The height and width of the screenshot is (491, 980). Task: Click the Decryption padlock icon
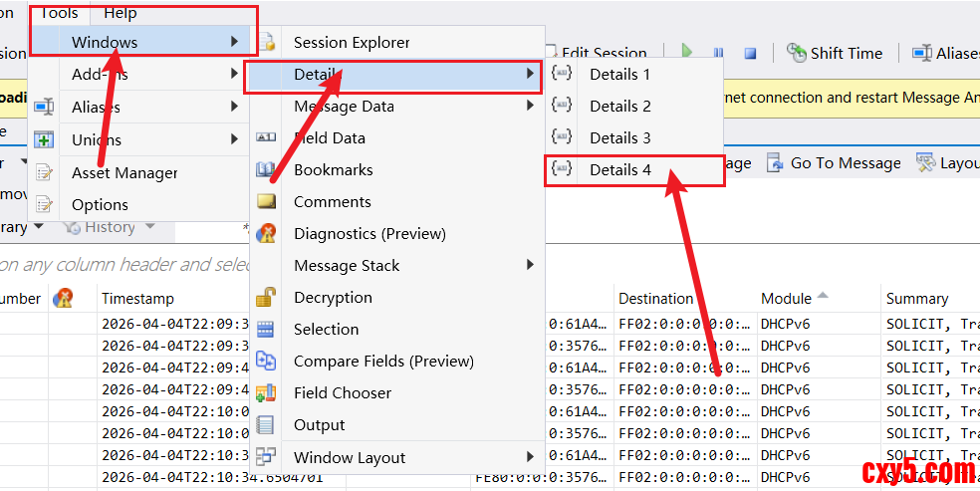click(266, 297)
